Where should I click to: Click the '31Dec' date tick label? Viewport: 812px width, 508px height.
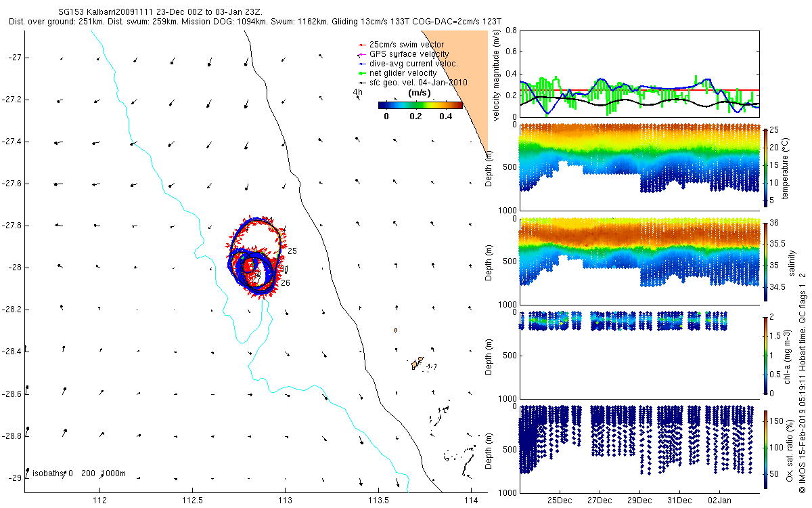point(679,501)
